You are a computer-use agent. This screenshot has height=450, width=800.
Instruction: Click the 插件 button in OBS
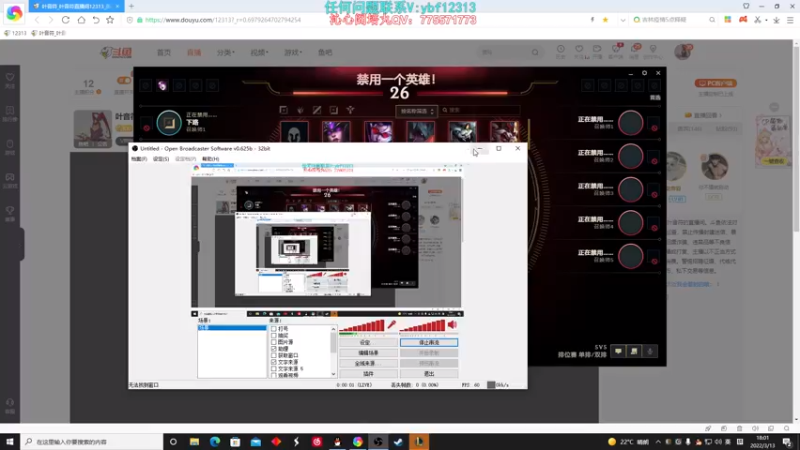[x=368, y=373]
